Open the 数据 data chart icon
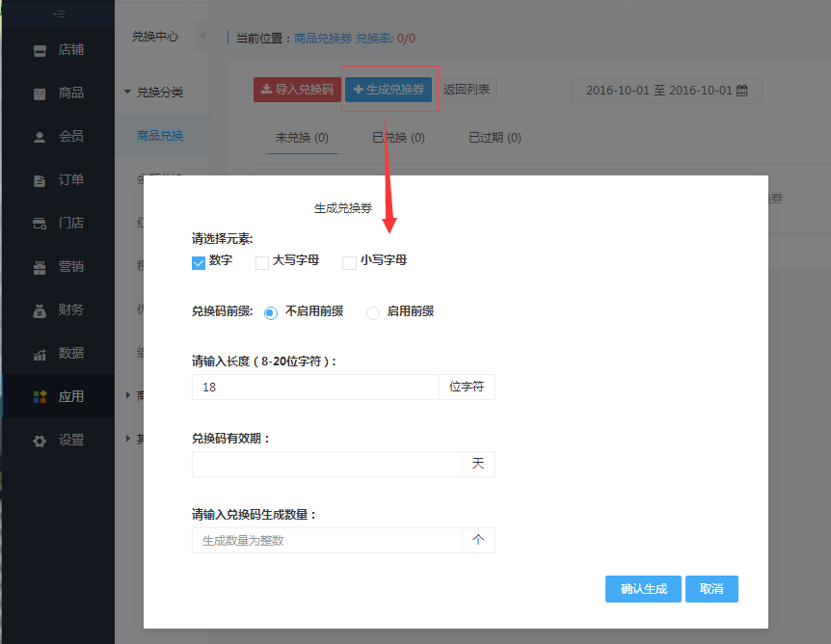 pos(40,354)
